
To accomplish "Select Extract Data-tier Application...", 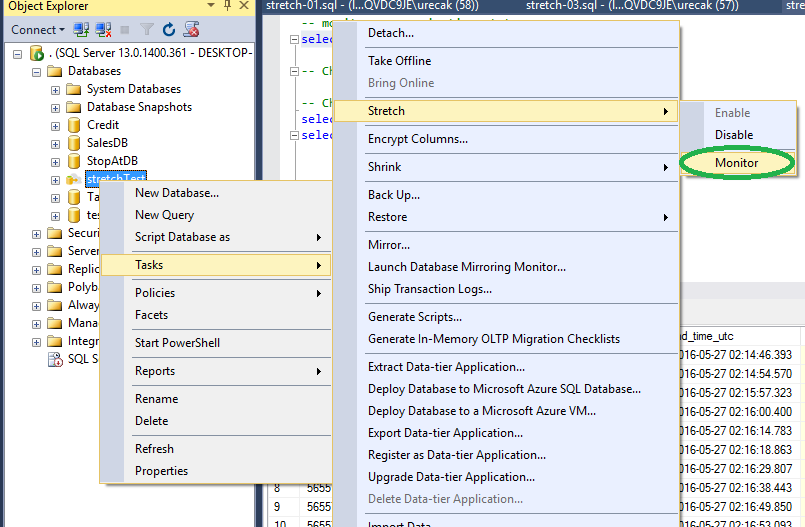I will coord(506,367).
